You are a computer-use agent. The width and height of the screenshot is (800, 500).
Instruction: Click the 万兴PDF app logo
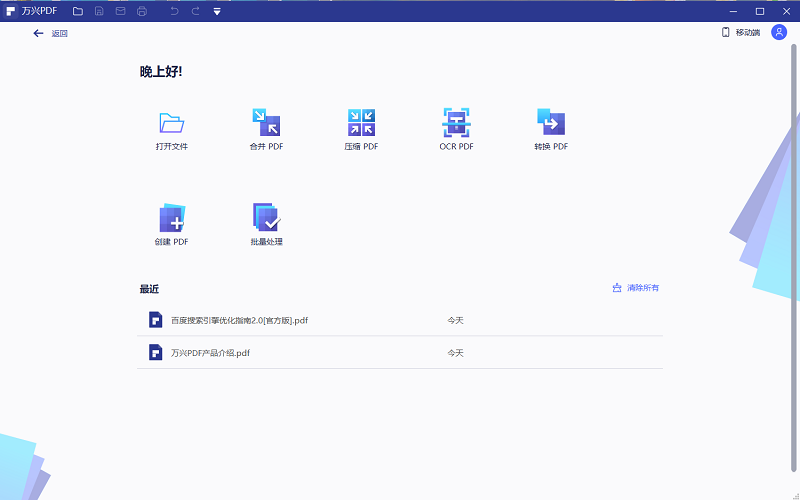pyautogui.click(x=10, y=11)
